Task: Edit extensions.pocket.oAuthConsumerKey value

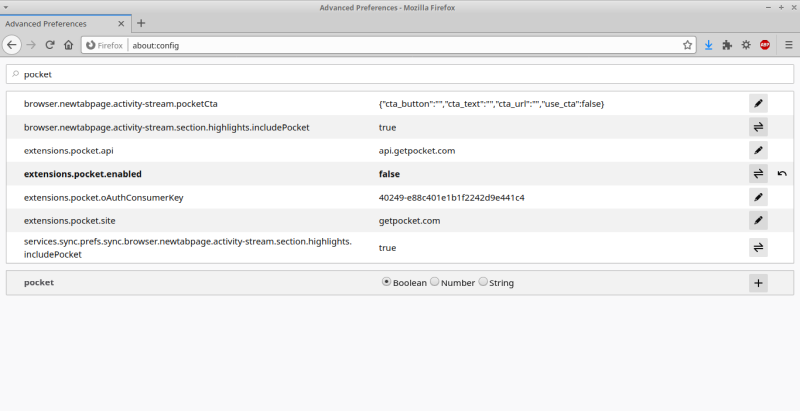Action: pos(758,197)
